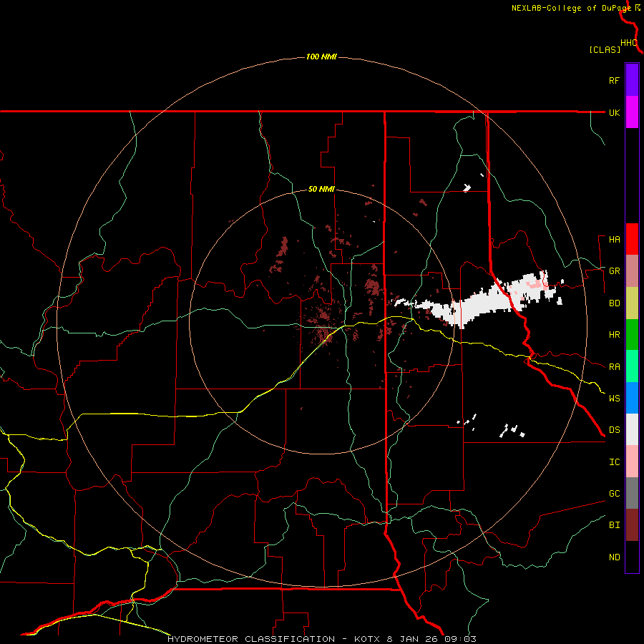Click the HHC product code text
The image size is (644, 644).
click(629, 42)
